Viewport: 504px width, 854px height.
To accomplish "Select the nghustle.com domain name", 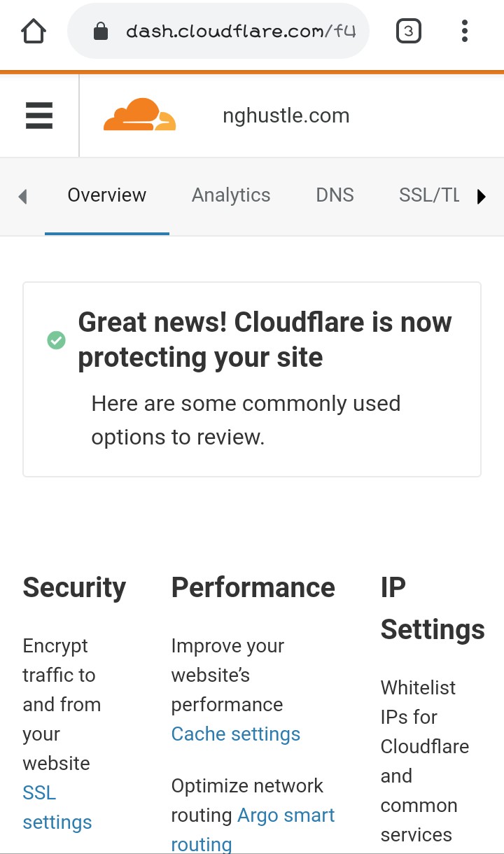I will 286,115.
